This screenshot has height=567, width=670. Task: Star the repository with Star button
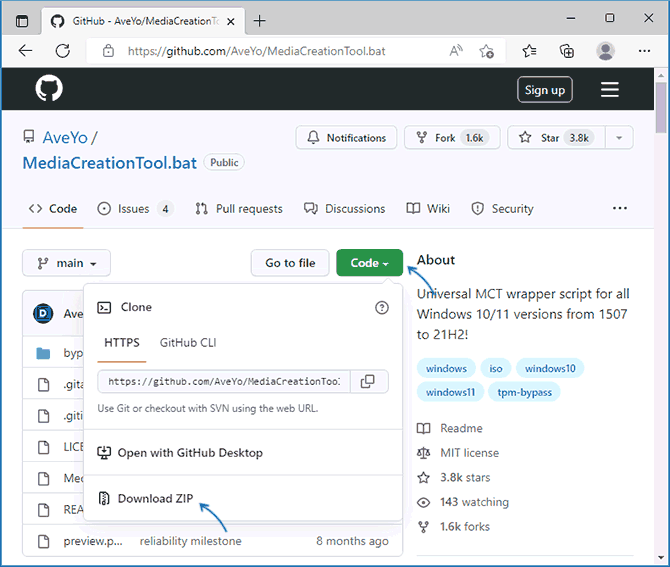tap(556, 138)
